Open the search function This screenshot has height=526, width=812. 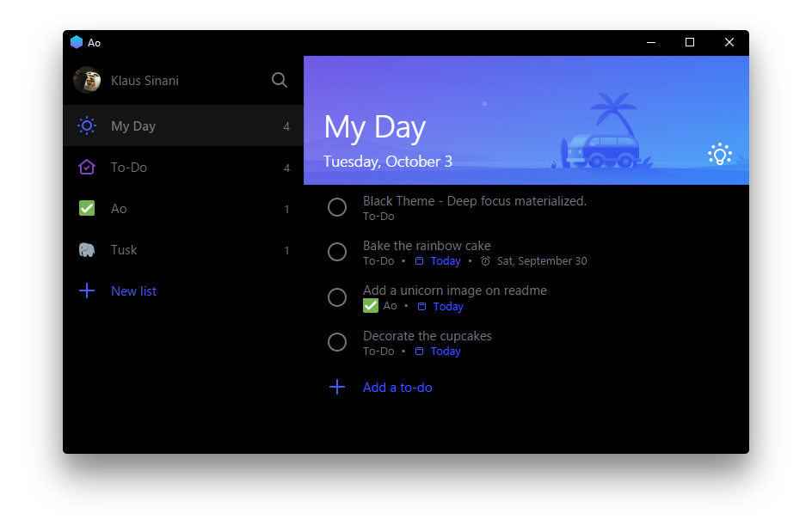coord(279,80)
